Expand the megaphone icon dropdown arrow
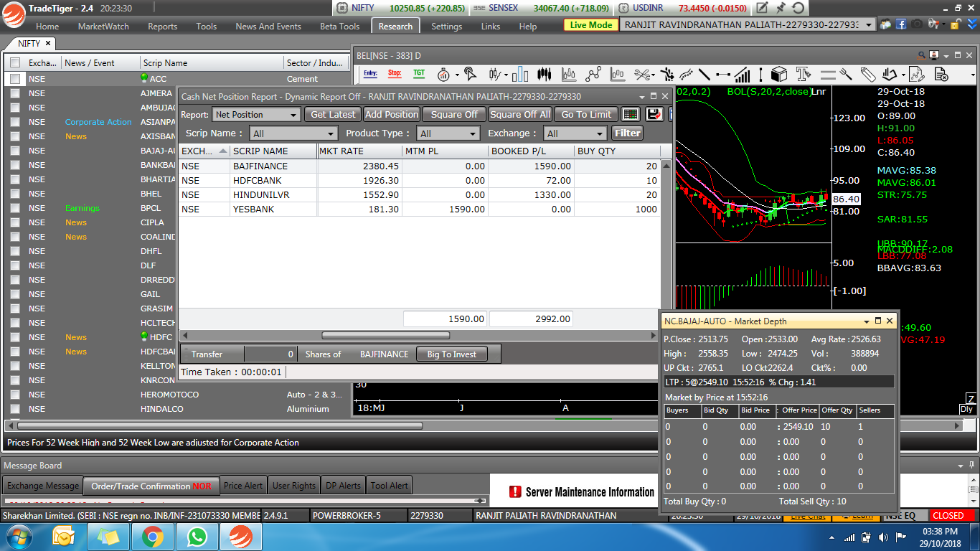980x551 pixels. coord(943,24)
